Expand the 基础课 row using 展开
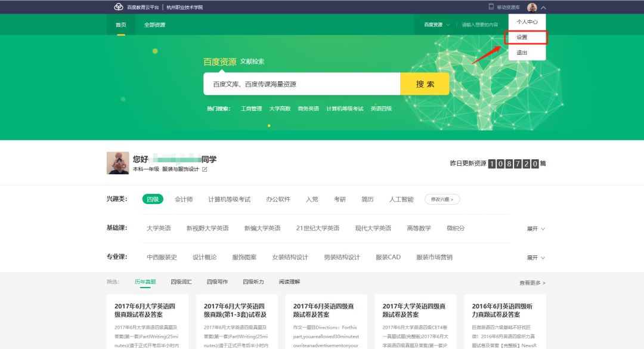 pyautogui.click(x=535, y=228)
